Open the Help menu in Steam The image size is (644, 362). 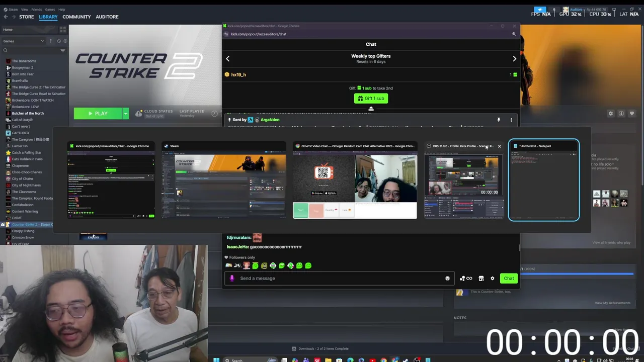click(x=61, y=9)
